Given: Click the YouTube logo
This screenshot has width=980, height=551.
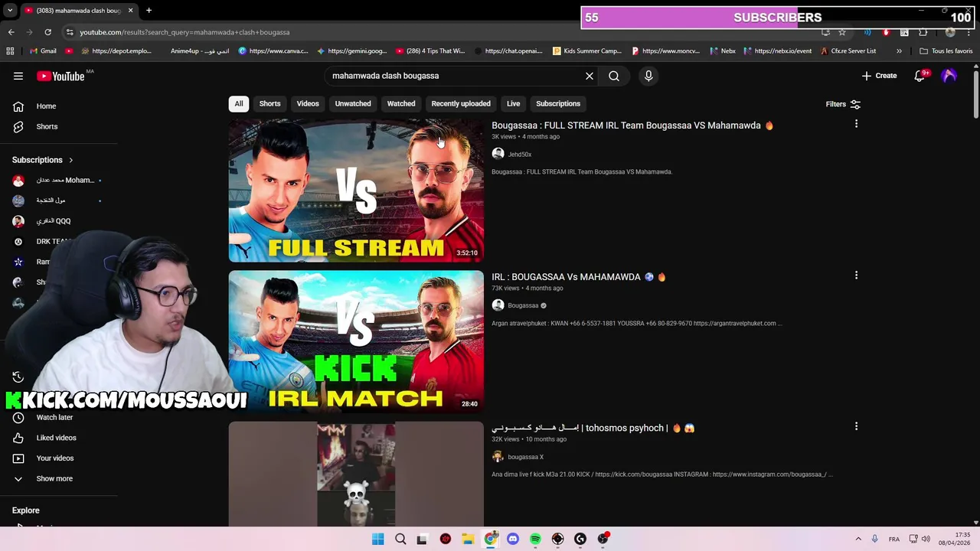Looking at the screenshot, I should click(x=61, y=76).
